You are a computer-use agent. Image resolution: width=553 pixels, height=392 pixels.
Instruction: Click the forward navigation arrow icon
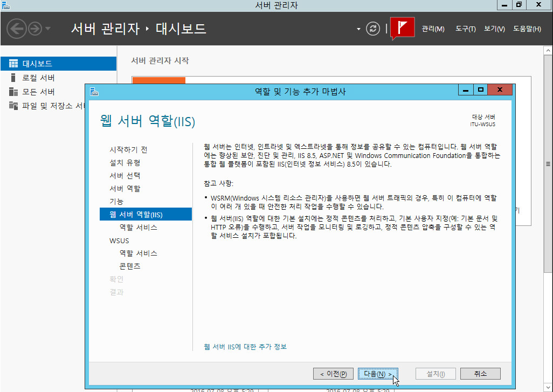(35, 29)
